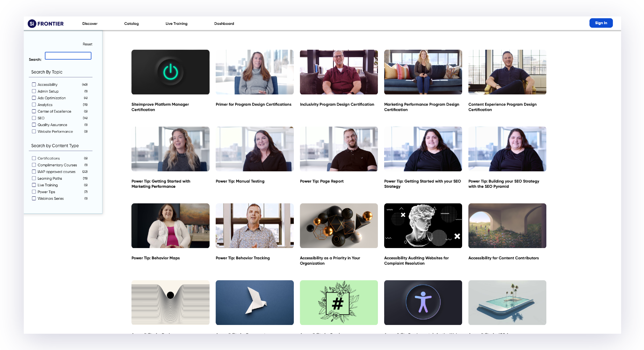The image size is (644, 350).
Task: Focus the Search input field
Action: click(68, 56)
